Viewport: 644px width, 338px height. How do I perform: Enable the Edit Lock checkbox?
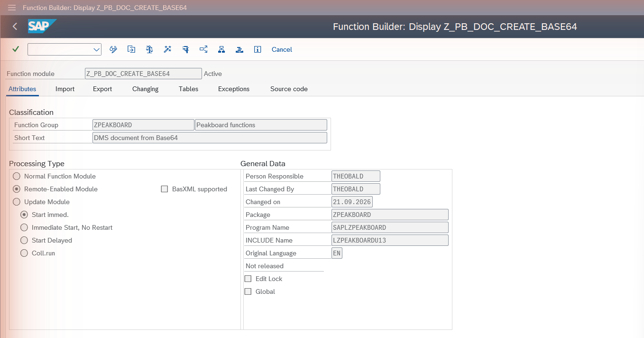[248, 279]
